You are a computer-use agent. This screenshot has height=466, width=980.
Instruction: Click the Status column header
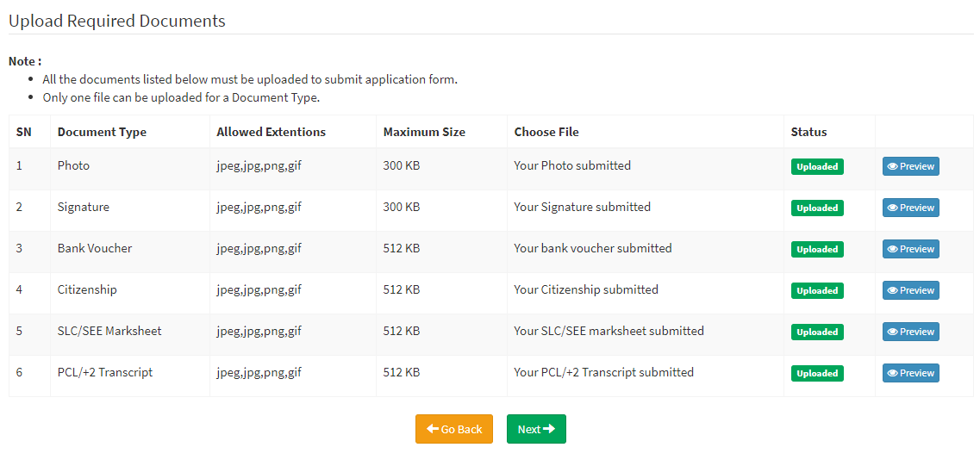coord(808,132)
